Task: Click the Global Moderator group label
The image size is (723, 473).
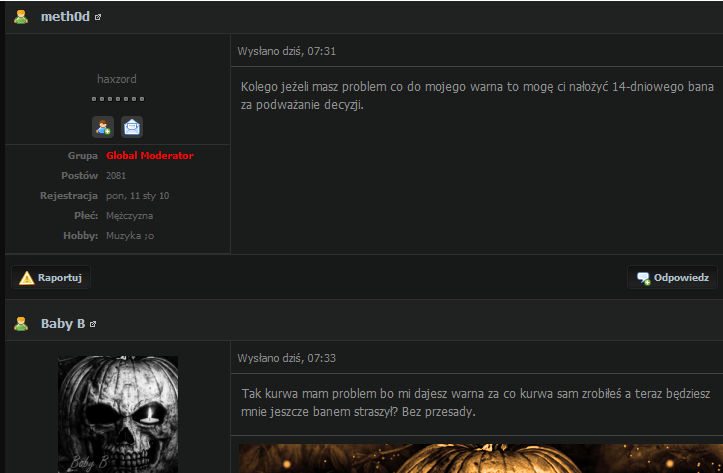Action: pyautogui.click(x=150, y=156)
